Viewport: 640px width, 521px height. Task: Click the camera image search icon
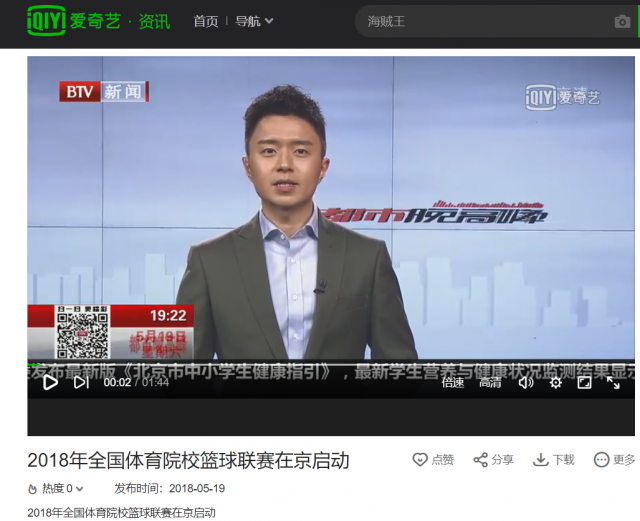(x=622, y=21)
